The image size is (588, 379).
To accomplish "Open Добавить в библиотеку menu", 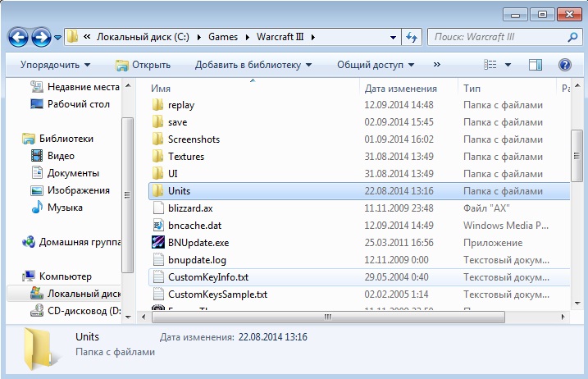I will 253,65.
